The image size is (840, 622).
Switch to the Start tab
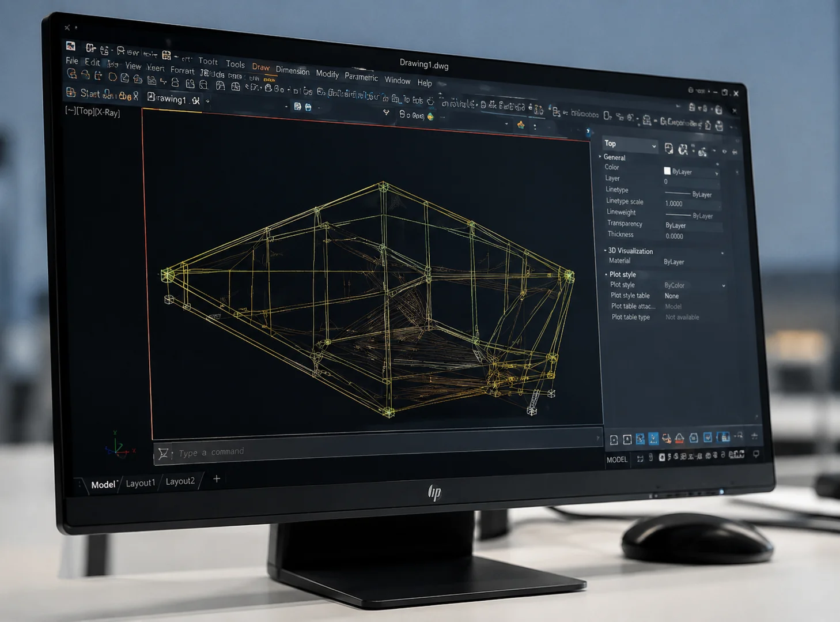pyautogui.click(x=90, y=93)
